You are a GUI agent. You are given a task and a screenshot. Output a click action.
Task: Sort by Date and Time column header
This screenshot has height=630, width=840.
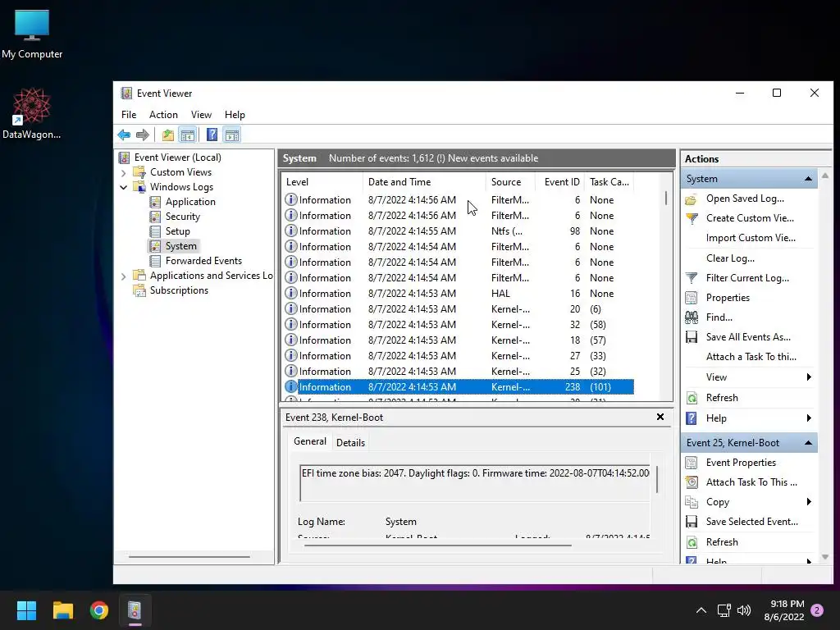click(424, 182)
